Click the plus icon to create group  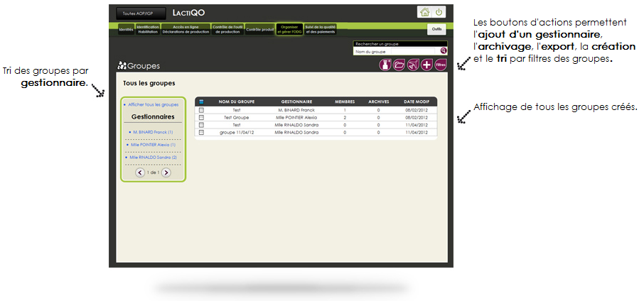(x=426, y=65)
